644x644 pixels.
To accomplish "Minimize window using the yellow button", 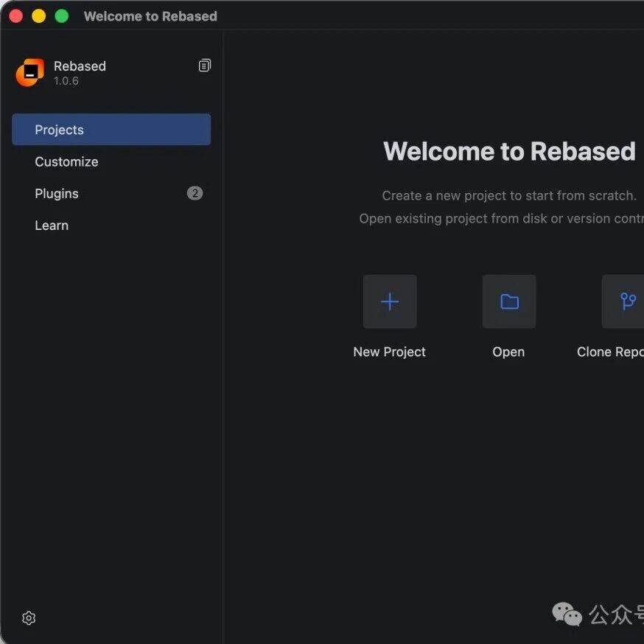I will point(38,16).
